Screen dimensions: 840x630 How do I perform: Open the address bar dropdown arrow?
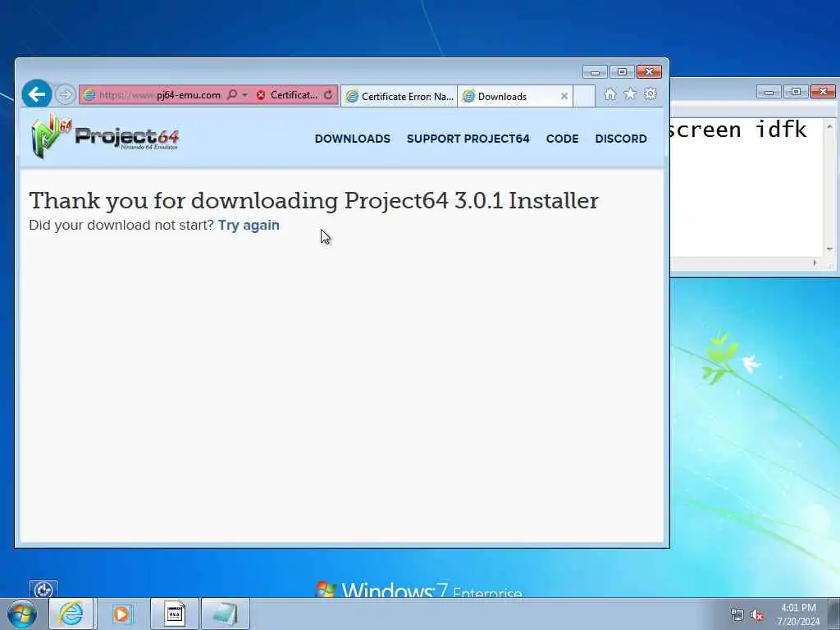click(x=244, y=95)
